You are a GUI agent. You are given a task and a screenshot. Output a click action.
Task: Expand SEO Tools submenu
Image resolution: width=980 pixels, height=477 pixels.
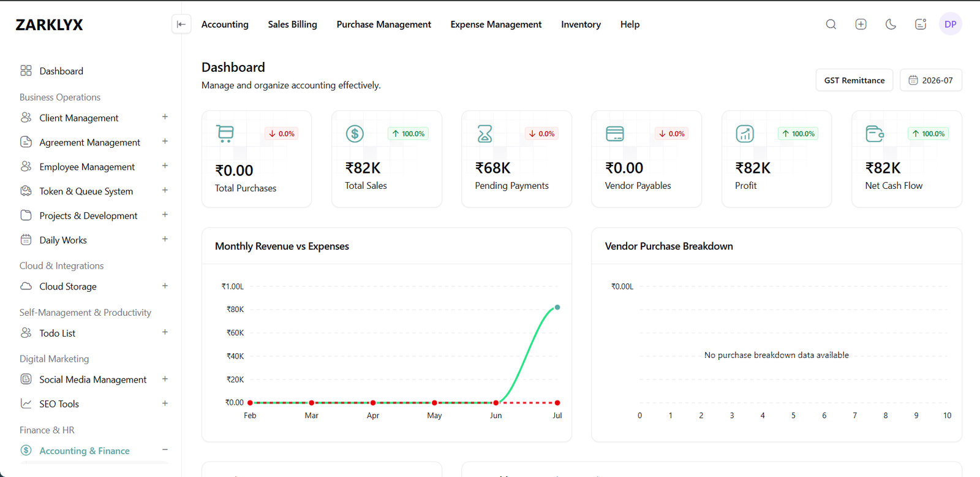point(165,403)
